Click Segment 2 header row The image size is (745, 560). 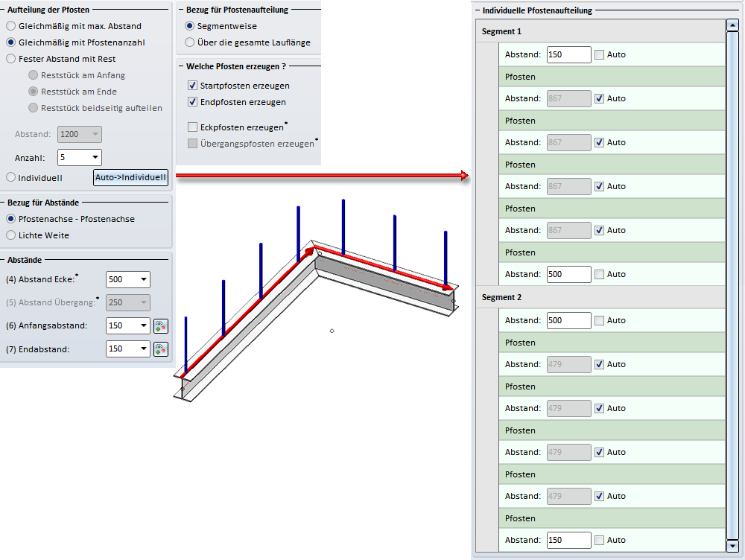coord(600,297)
